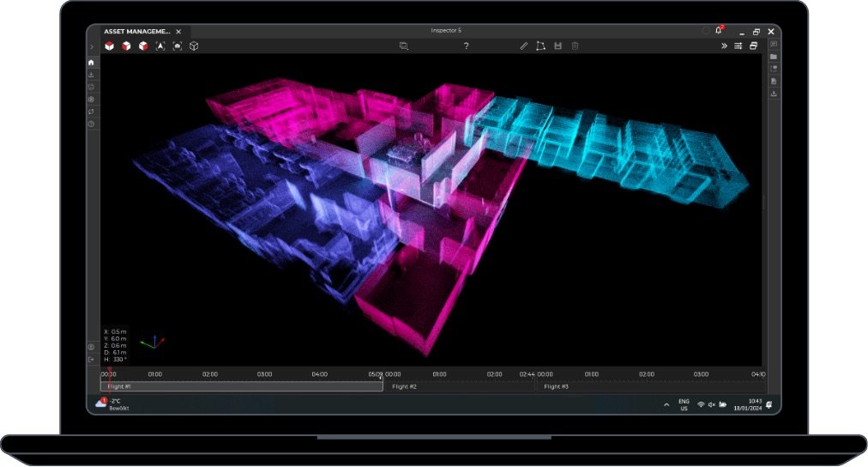Show hidden system tray icons

click(666, 404)
